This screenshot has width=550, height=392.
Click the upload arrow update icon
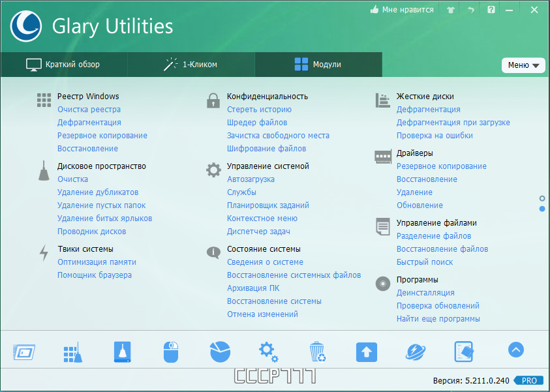[x=367, y=352]
